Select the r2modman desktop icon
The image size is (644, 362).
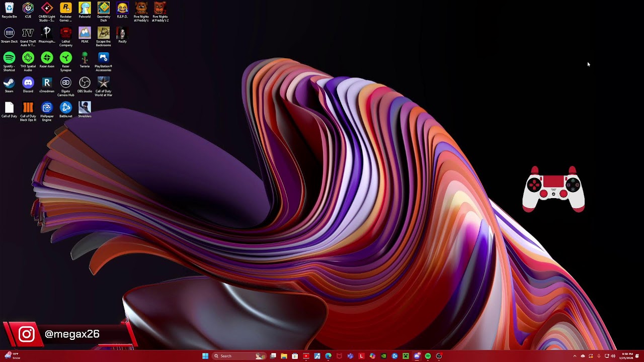point(47,85)
